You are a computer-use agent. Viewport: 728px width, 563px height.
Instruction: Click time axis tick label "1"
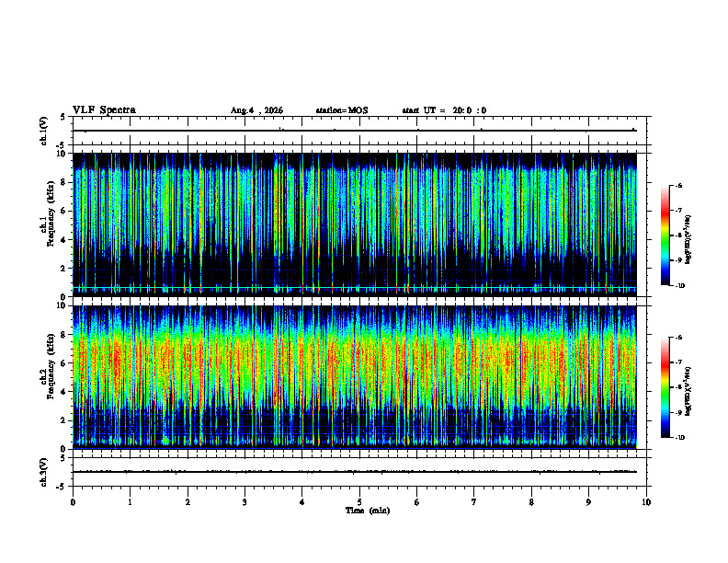pos(130,502)
